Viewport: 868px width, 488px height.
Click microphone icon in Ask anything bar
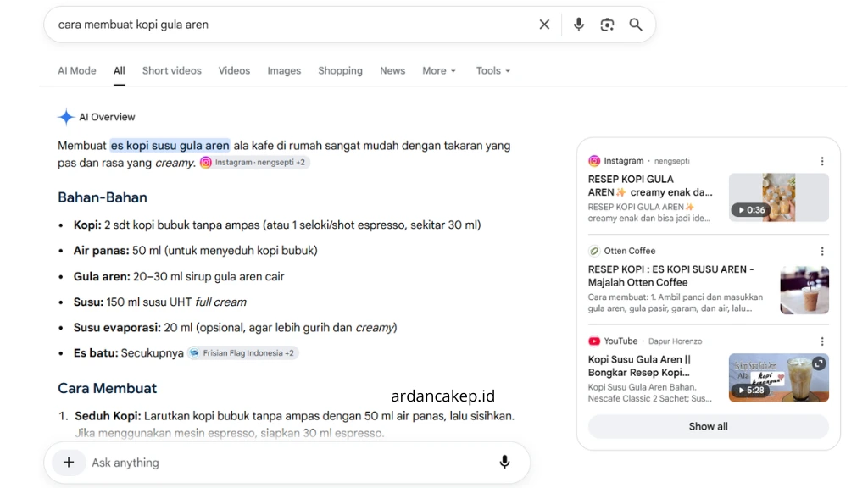click(504, 462)
